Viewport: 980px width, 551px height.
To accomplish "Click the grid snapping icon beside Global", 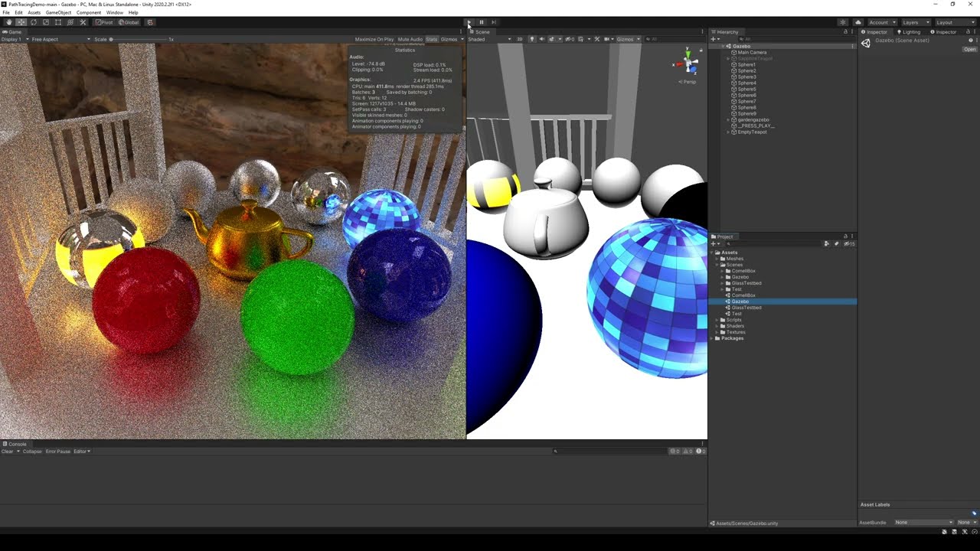I will [150, 22].
